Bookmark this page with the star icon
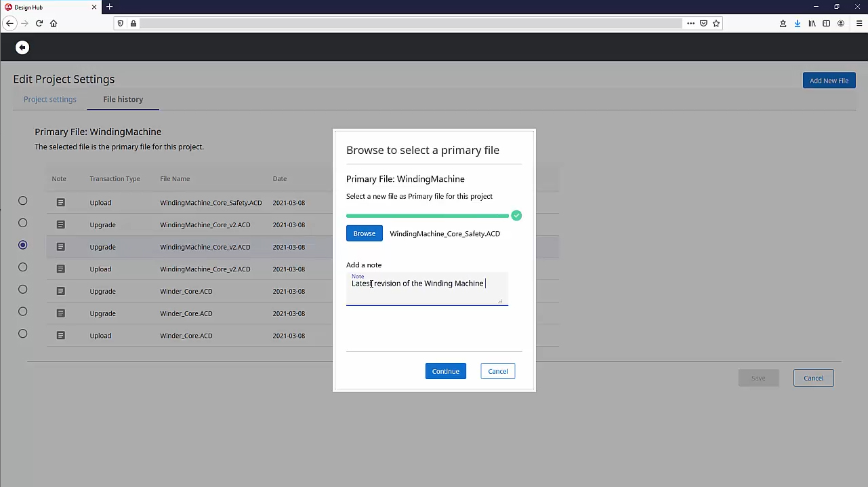 tap(716, 23)
